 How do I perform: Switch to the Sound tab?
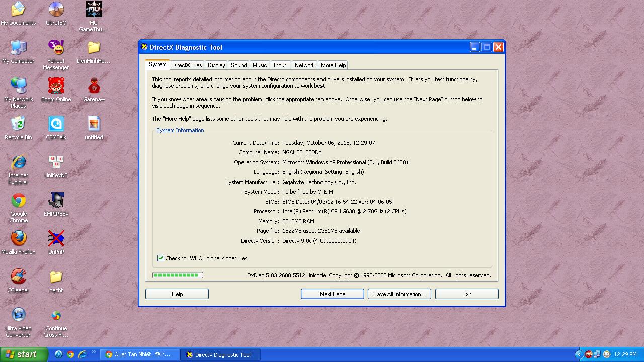[239, 65]
